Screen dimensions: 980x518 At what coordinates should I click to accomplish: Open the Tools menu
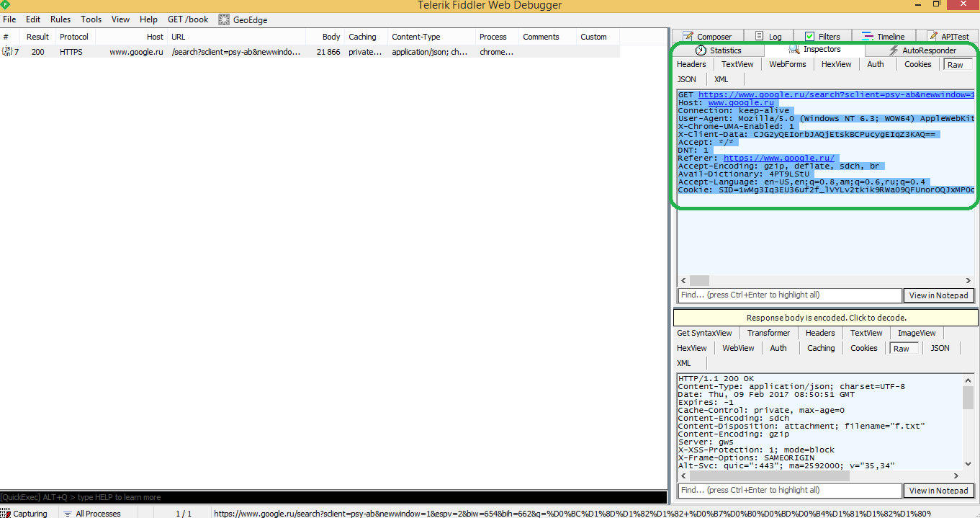tap(91, 19)
